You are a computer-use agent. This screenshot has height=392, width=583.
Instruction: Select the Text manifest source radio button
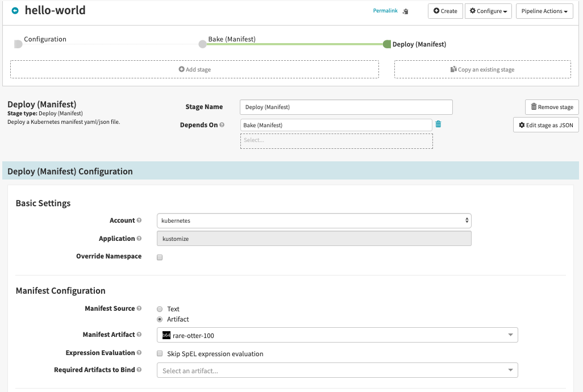pyautogui.click(x=160, y=309)
